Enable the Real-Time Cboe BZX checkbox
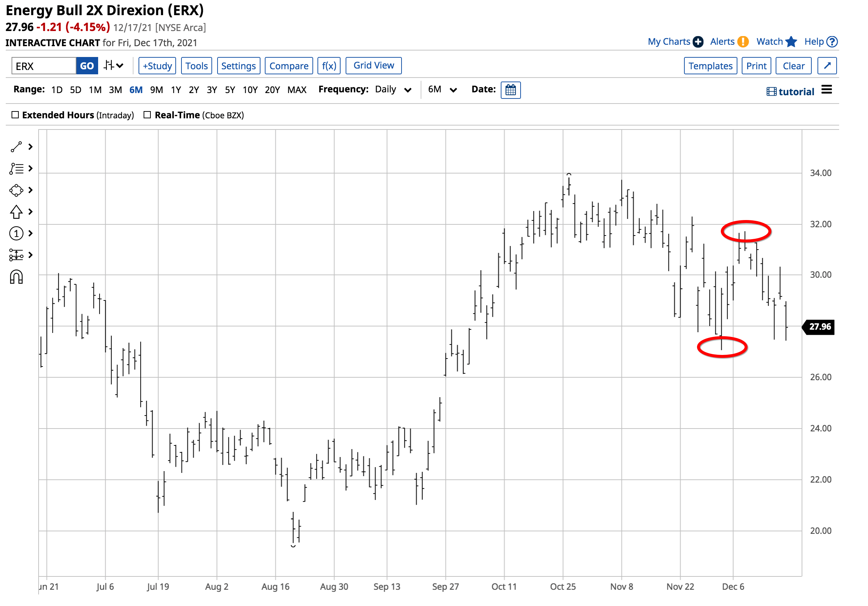The height and width of the screenshot is (606, 868). tap(148, 115)
